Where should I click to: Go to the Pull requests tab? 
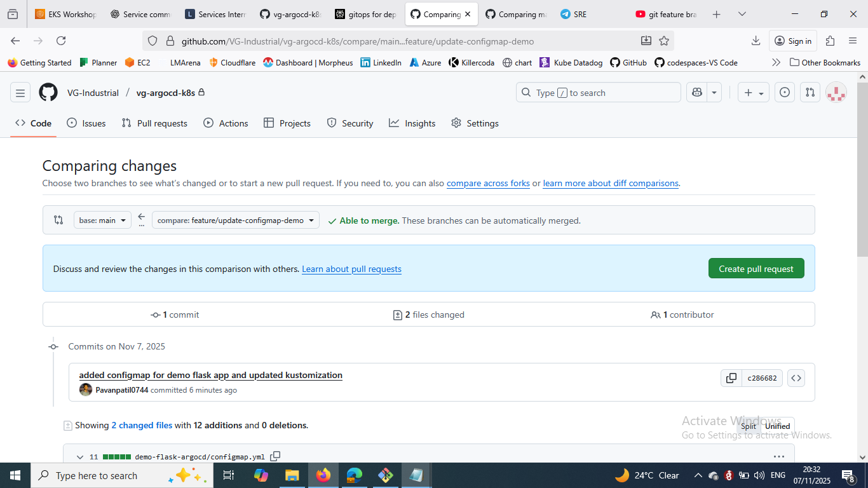click(154, 123)
